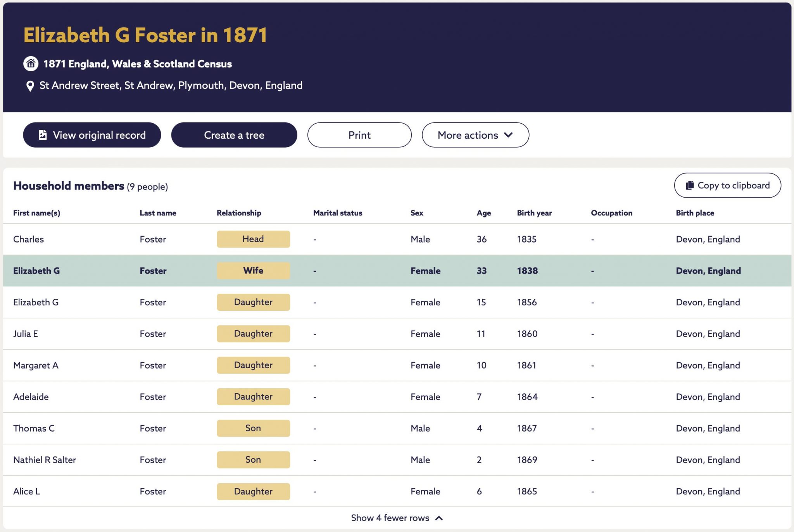Select the Charles Foster household row
This screenshot has height=532, width=794.
click(397, 239)
